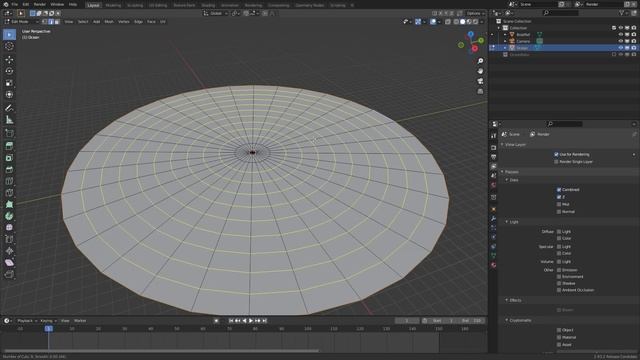Collapse the Data subpanel

click(x=507, y=180)
